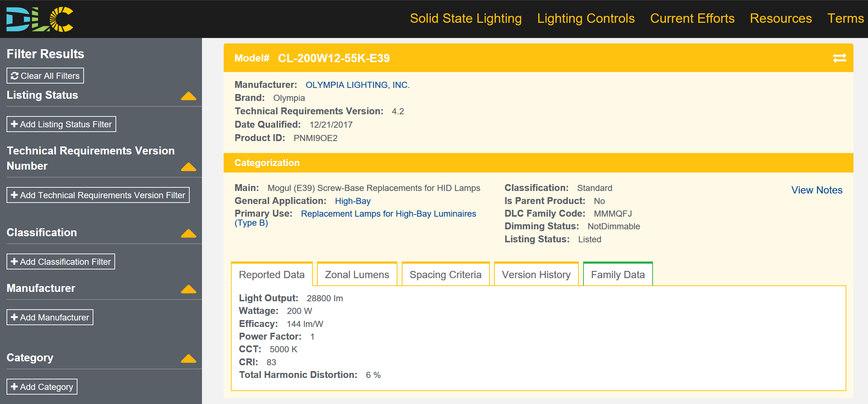Click the Categorization section header
The height and width of the screenshot is (404, 868).
point(539,163)
